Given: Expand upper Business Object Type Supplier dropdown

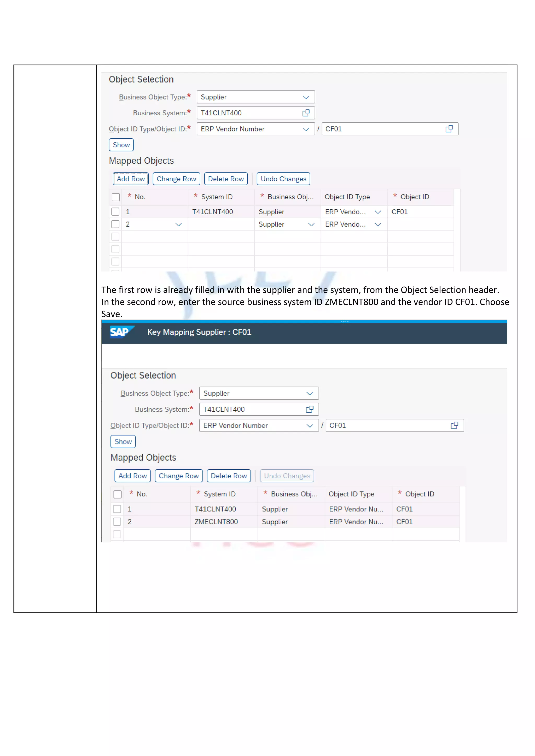Looking at the screenshot, I should tap(306, 97).
